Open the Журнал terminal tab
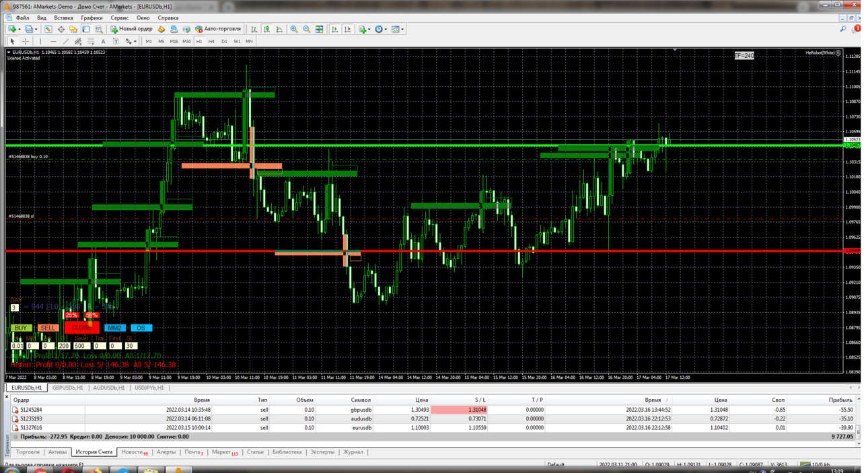This screenshot has height=473, width=868. point(353,452)
